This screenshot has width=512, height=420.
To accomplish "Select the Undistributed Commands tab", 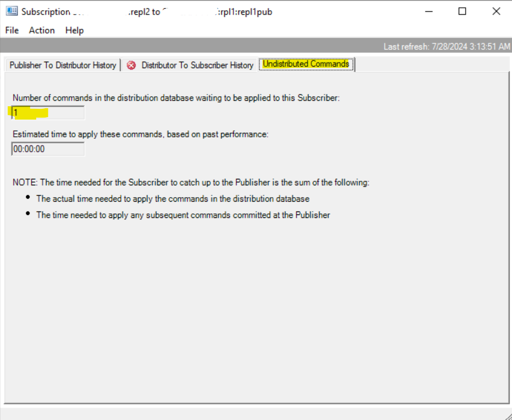I will coord(306,64).
